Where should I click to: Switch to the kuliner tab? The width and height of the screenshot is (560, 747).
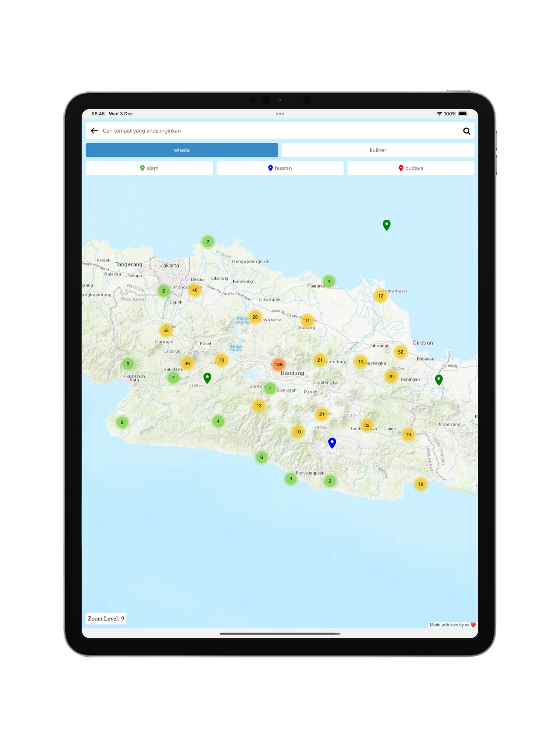pos(378,150)
